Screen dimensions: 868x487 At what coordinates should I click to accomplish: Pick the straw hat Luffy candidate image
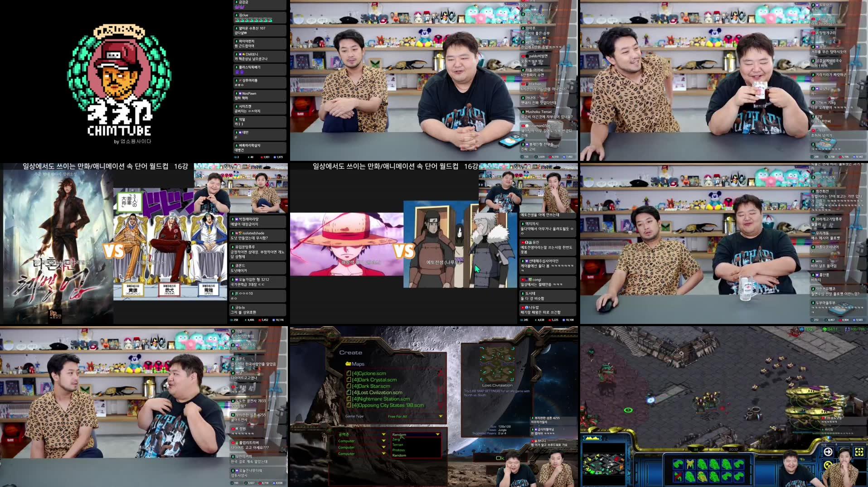coord(347,244)
